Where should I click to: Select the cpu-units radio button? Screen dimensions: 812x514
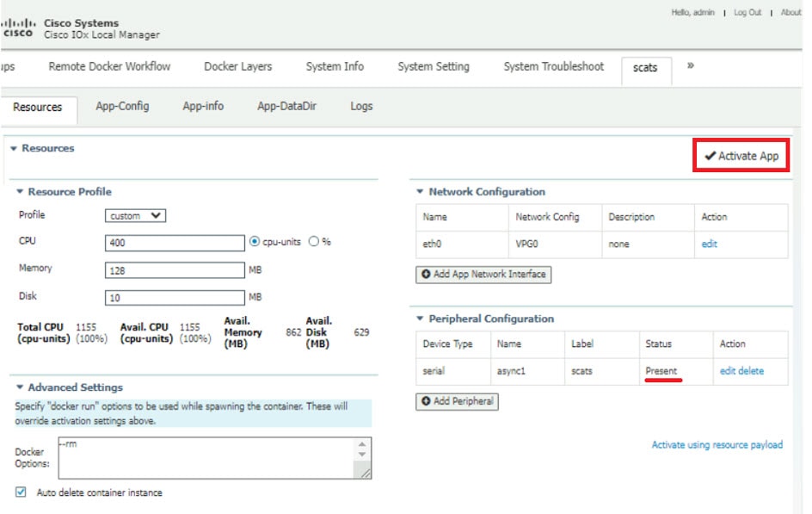point(255,242)
